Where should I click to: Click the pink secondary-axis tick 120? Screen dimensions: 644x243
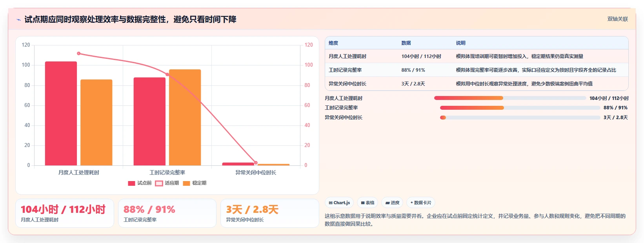point(309,45)
